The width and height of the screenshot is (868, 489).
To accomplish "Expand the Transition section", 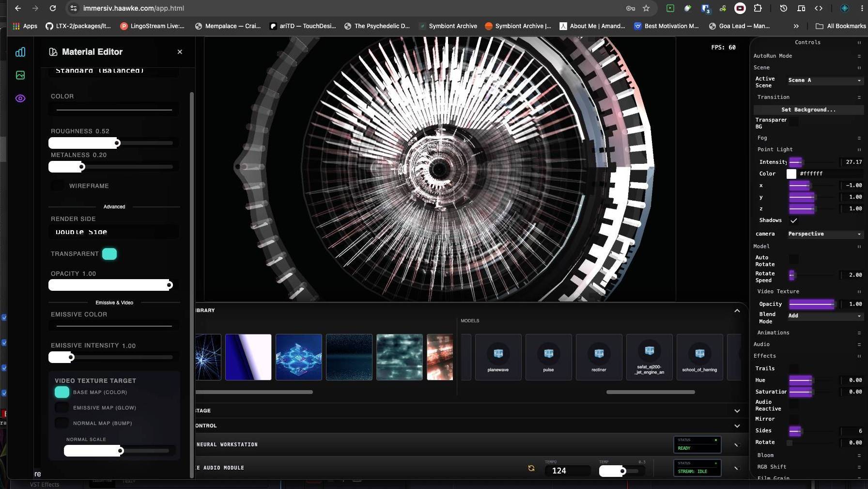I will pyautogui.click(x=808, y=97).
